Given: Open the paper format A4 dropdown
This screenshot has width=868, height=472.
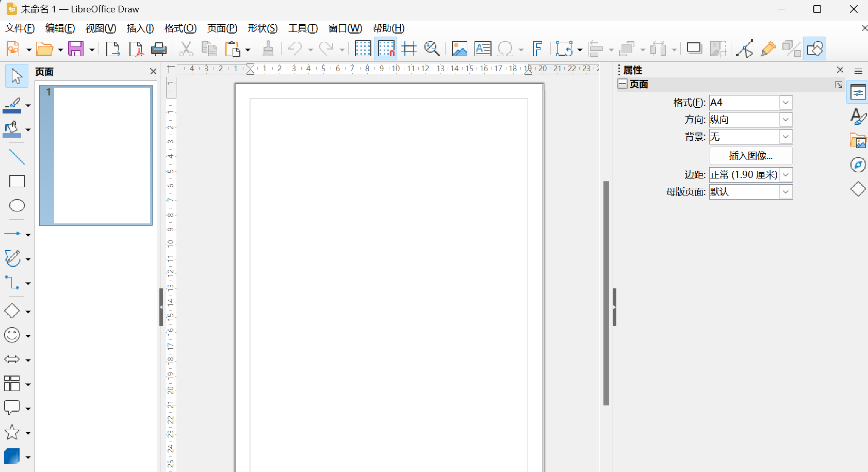Looking at the screenshot, I should [x=785, y=103].
